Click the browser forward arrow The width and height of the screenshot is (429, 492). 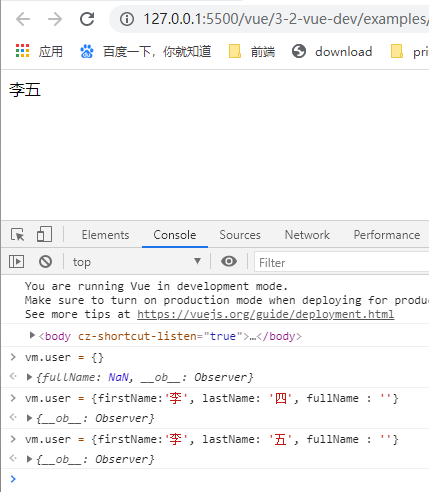point(55,19)
